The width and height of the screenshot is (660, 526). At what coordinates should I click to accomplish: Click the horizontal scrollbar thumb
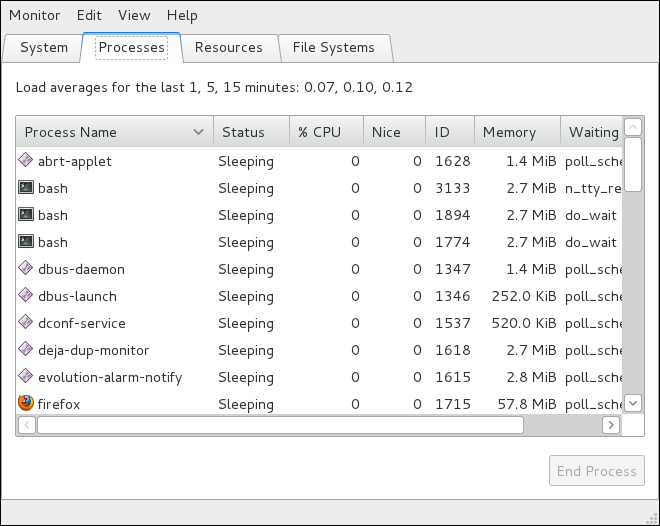coord(280,425)
